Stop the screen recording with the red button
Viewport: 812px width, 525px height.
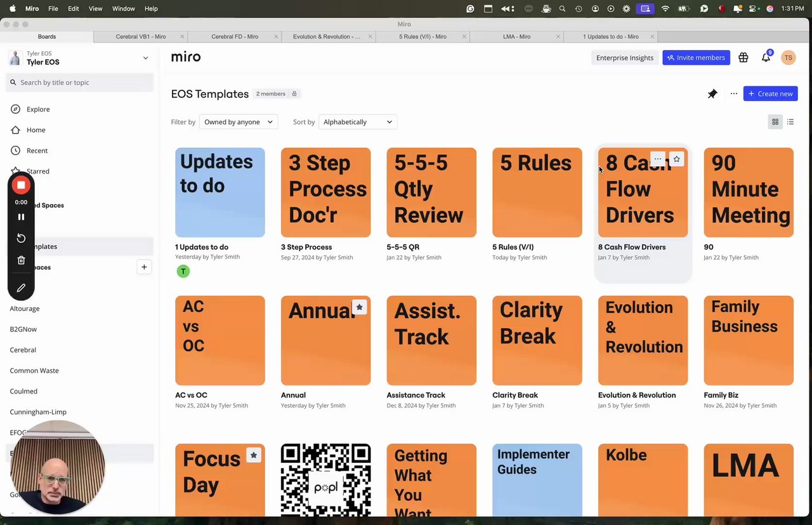[21, 185]
